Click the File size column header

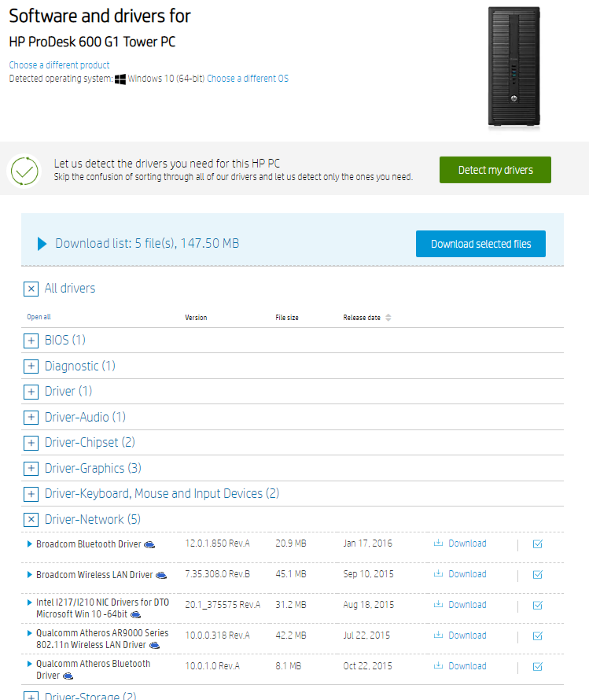(x=287, y=318)
